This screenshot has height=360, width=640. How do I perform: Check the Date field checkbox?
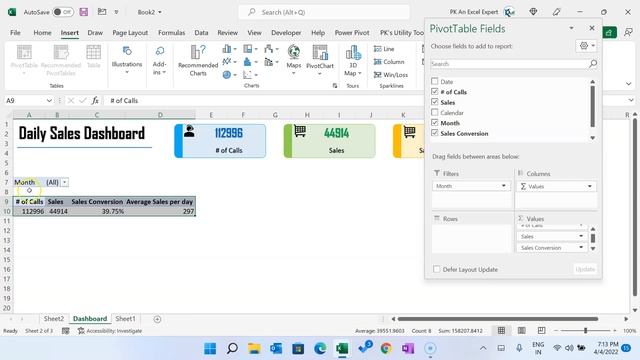point(435,81)
